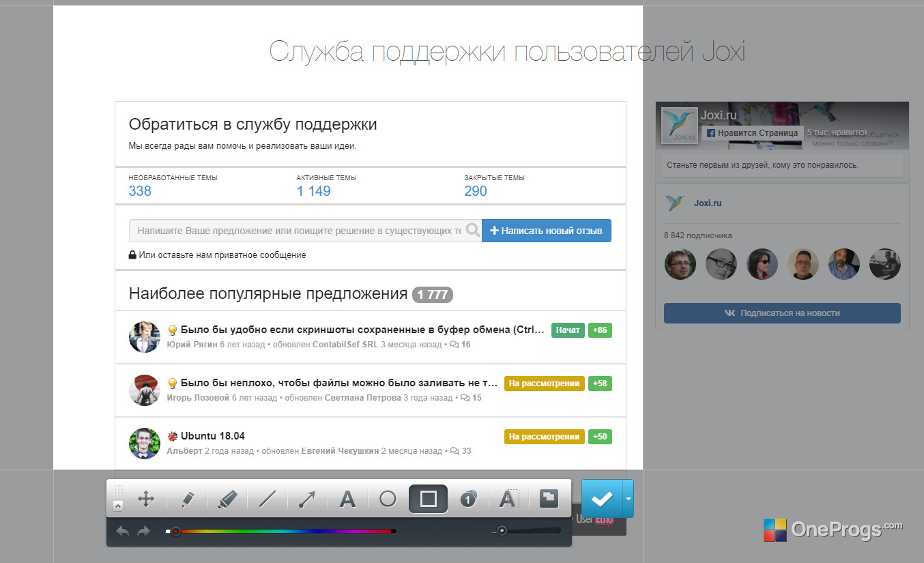This screenshot has height=563, width=924.
Task: Open the 33 comments count
Action: (461, 451)
